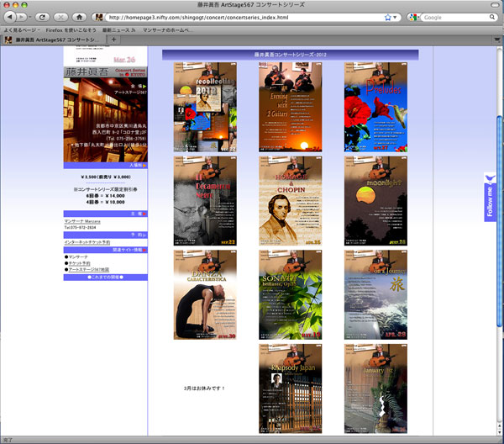This screenshot has height=444, width=504.
Task: Click the 入場料 admission header bar
Action: point(106,166)
